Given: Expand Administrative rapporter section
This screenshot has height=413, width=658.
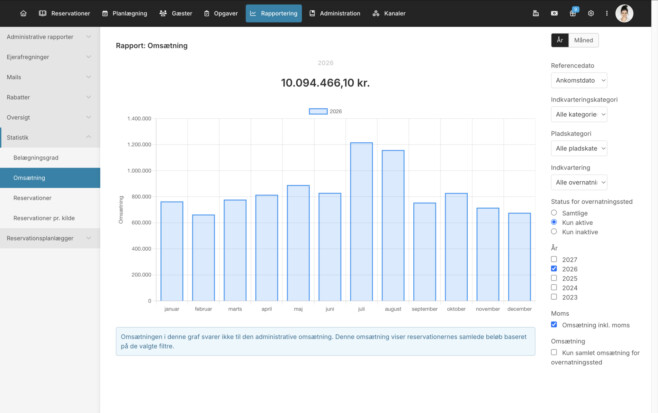Looking at the screenshot, I should coord(50,37).
